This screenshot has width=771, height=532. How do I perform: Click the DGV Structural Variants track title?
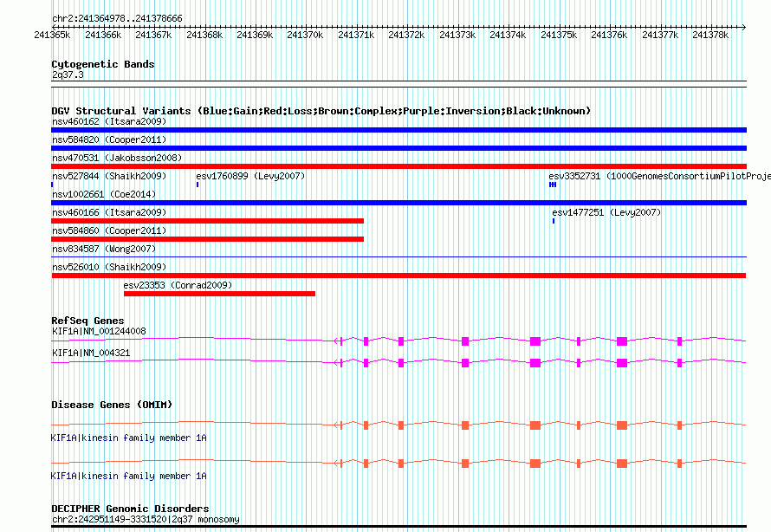pyautogui.click(x=321, y=111)
